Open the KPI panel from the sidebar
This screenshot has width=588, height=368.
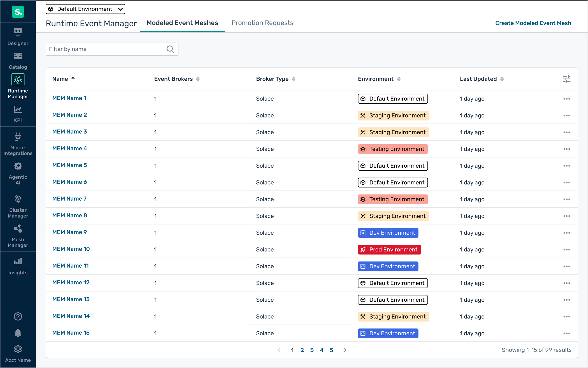[x=18, y=113]
